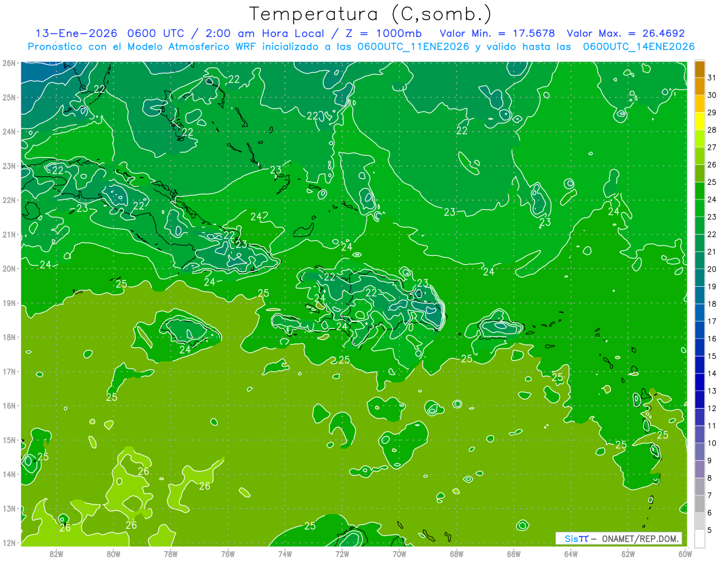728x562 pixels.
Task: Click the '13' color bar label
Action: [712, 391]
